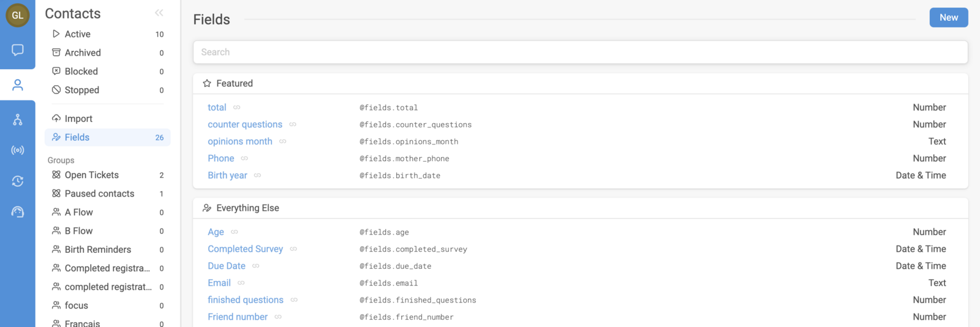Open the campaigns clock icon in sidebar
The image size is (980, 327).
point(17,181)
